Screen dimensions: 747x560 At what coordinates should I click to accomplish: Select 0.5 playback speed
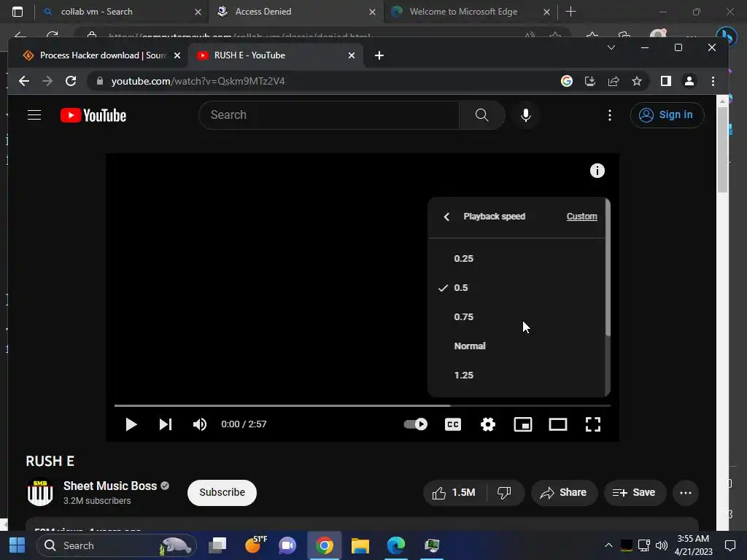[516, 287]
